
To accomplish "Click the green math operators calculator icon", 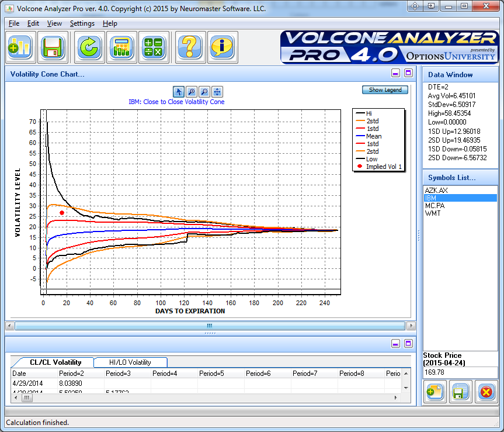I will 154,47.
